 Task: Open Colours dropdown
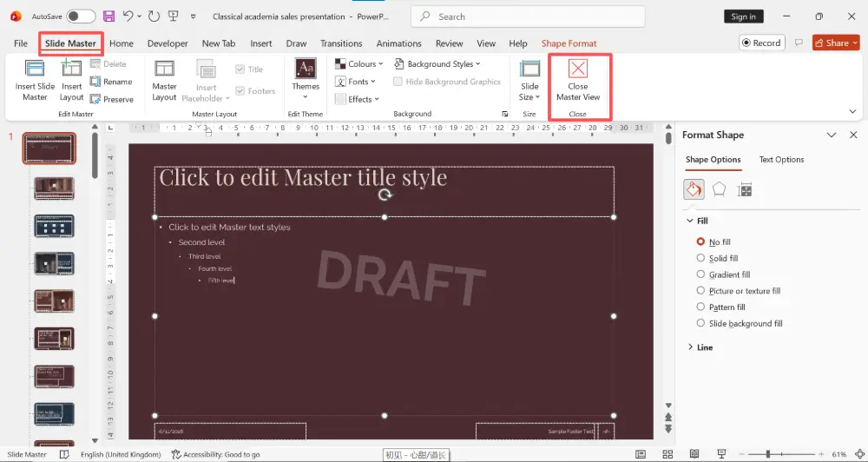[x=359, y=63]
